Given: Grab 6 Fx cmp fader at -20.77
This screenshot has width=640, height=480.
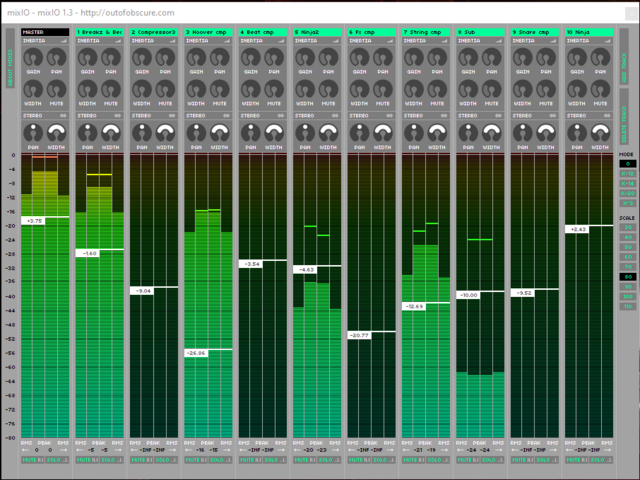Looking at the screenshot, I should click(359, 336).
